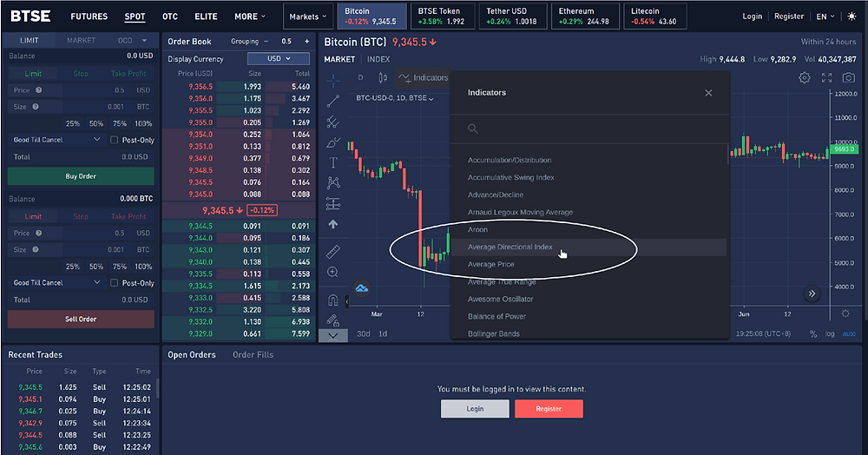
Task: Click the buy Price help question icon
Action: click(x=39, y=90)
